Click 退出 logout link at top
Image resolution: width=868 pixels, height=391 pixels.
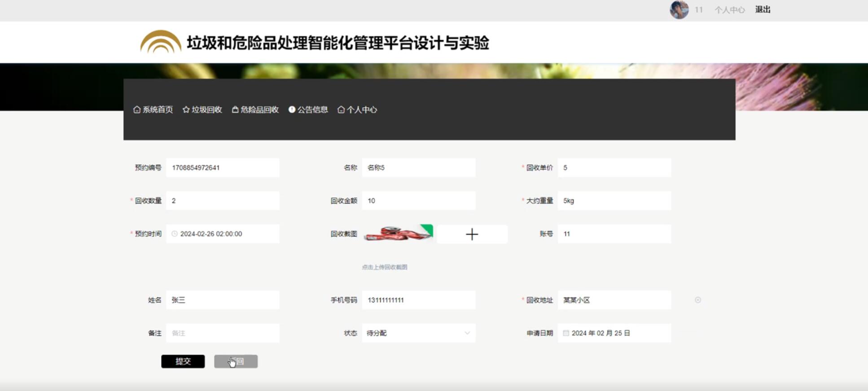tap(763, 9)
